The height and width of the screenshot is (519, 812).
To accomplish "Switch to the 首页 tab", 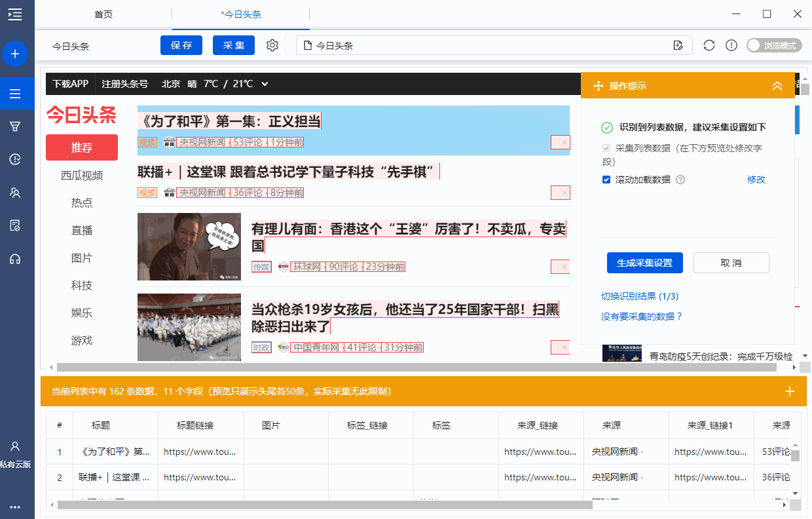I will click(103, 14).
